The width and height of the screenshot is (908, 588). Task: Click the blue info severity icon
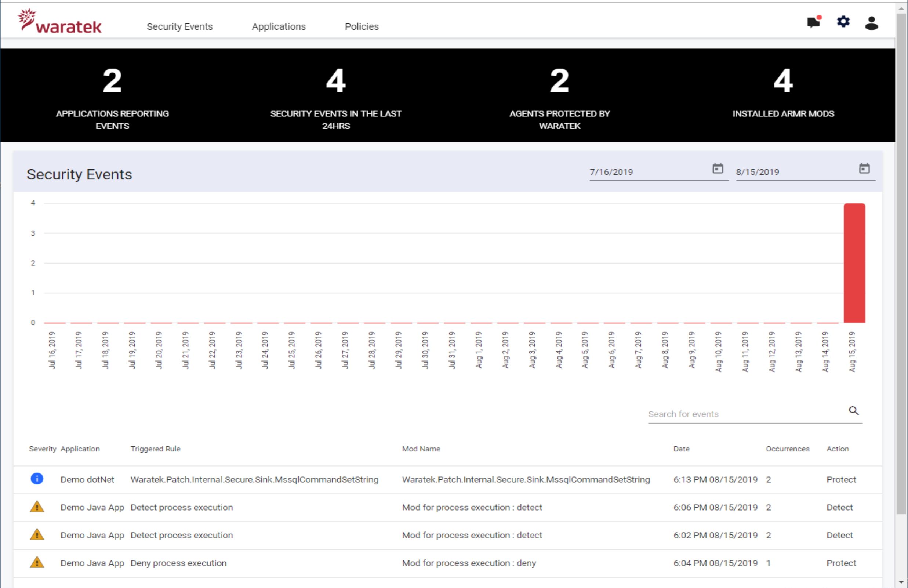[x=37, y=479]
